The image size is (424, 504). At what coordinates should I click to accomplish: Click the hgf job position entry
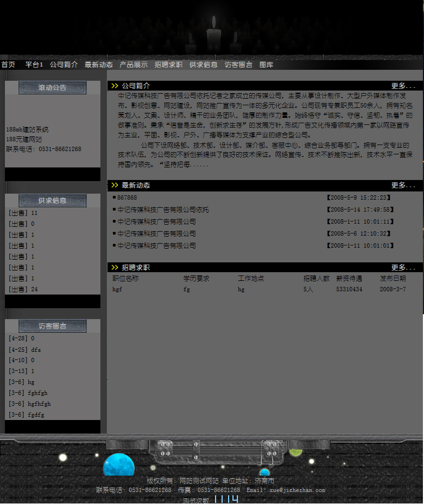(x=117, y=289)
